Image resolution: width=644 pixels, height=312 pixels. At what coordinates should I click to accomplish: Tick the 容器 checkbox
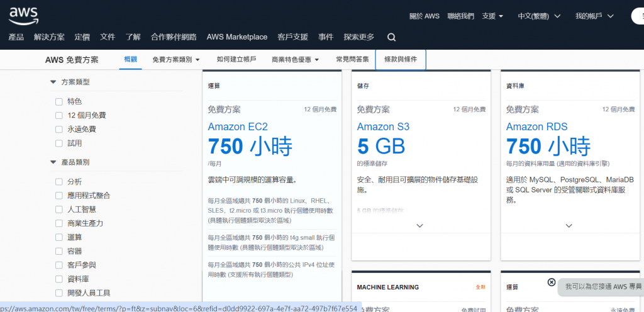click(x=59, y=251)
